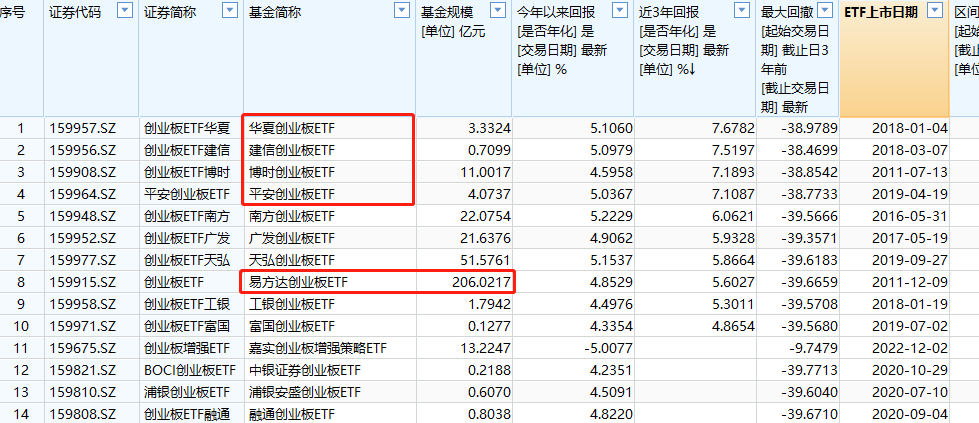Click row number 8 cell
979x423 pixels.
(x=21, y=282)
